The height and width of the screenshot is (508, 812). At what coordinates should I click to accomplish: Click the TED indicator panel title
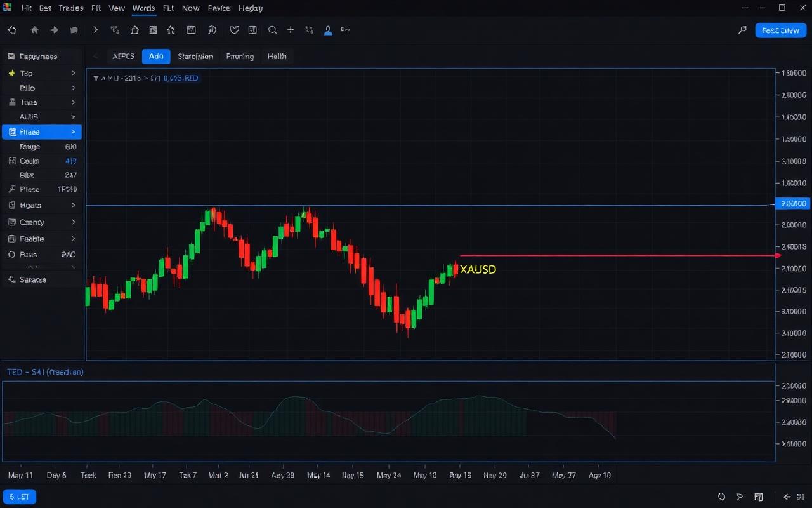pos(45,372)
